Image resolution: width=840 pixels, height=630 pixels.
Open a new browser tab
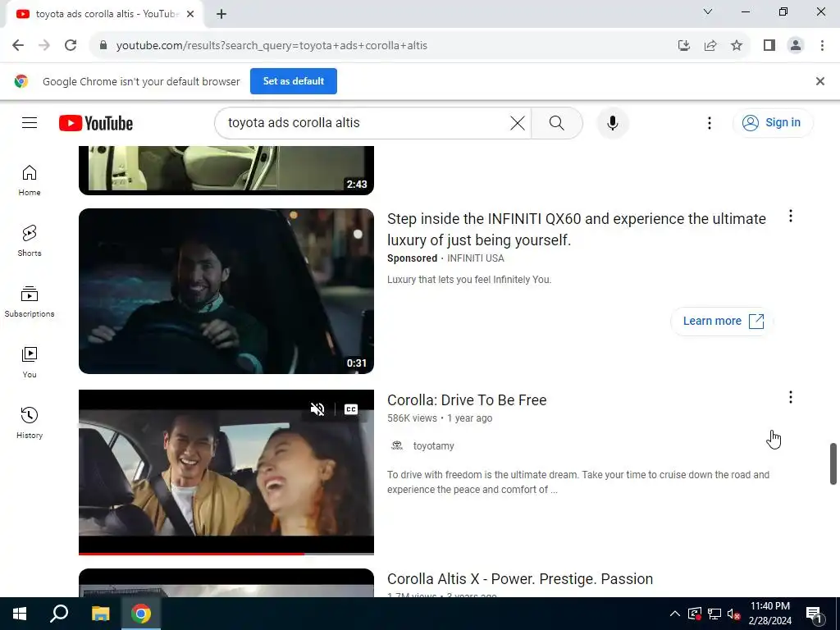coord(221,14)
